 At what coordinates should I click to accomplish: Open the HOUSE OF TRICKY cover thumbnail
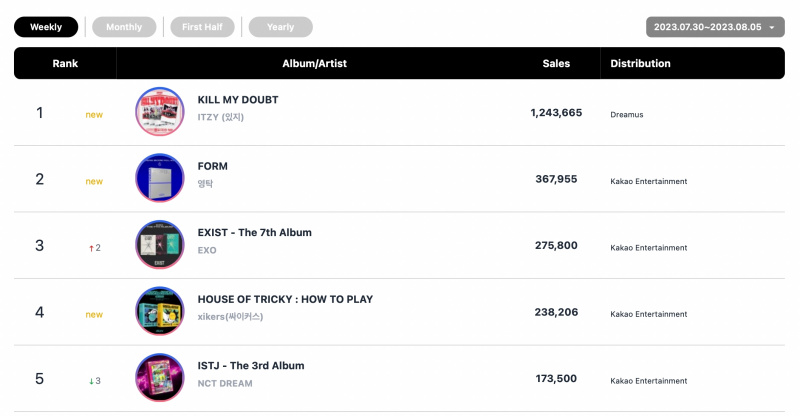pos(160,311)
